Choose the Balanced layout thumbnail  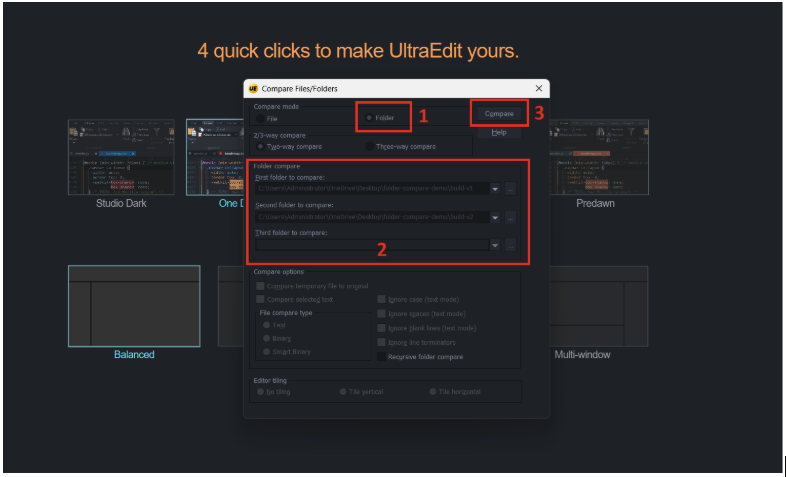tap(134, 306)
